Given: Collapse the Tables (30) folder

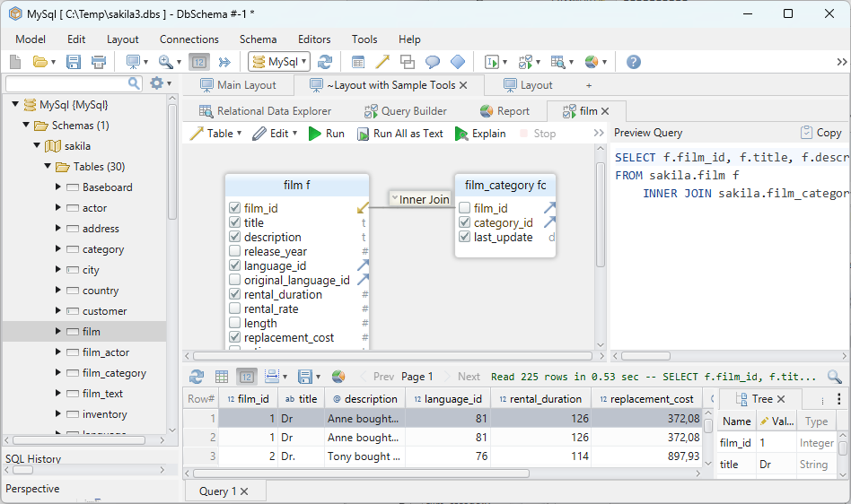Looking at the screenshot, I should [48, 167].
